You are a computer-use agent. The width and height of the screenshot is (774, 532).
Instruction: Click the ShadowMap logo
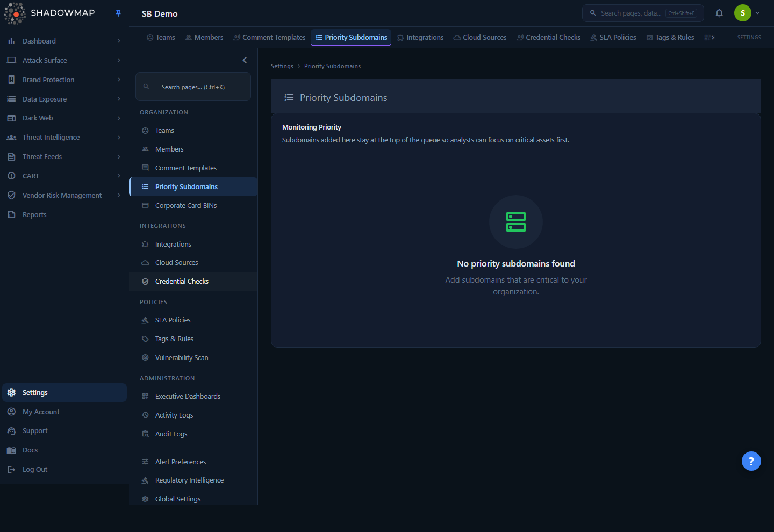49,13
